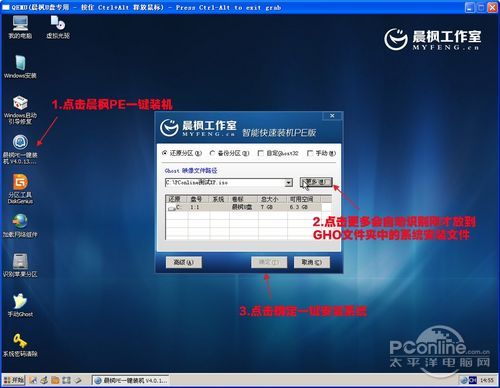The image size is (500, 388).
Task: Click the fifth quick launch taskbar icon
Action: click(77, 380)
